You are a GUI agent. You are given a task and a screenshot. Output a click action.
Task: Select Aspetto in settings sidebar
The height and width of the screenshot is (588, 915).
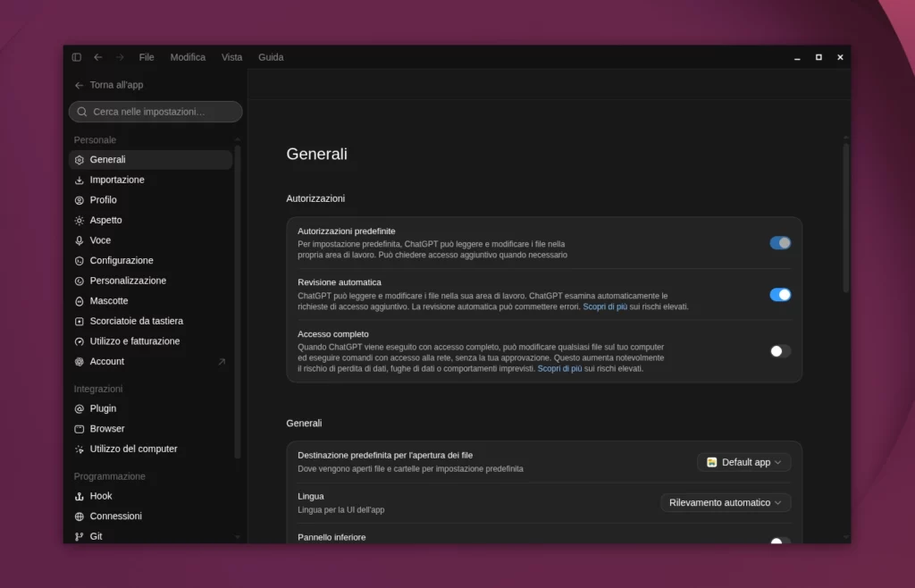tap(150, 220)
